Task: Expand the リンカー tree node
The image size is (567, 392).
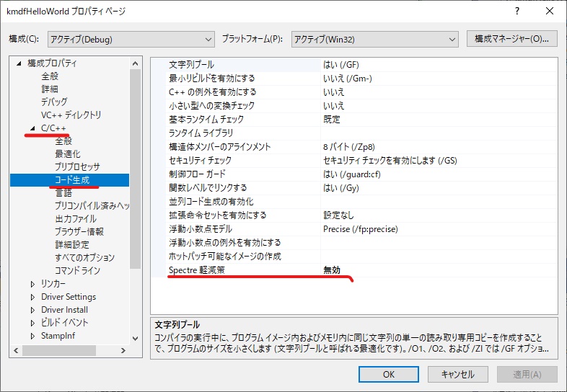Action: (32, 284)
